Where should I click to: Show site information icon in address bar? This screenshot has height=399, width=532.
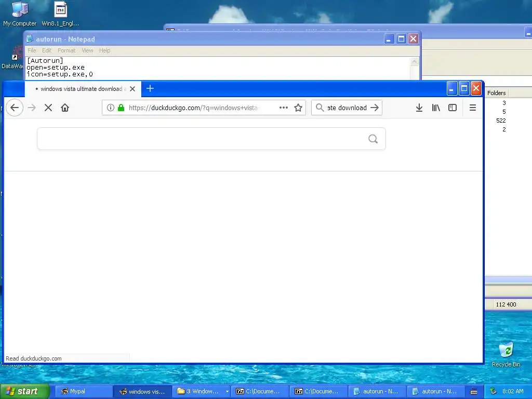coord(111,108)
